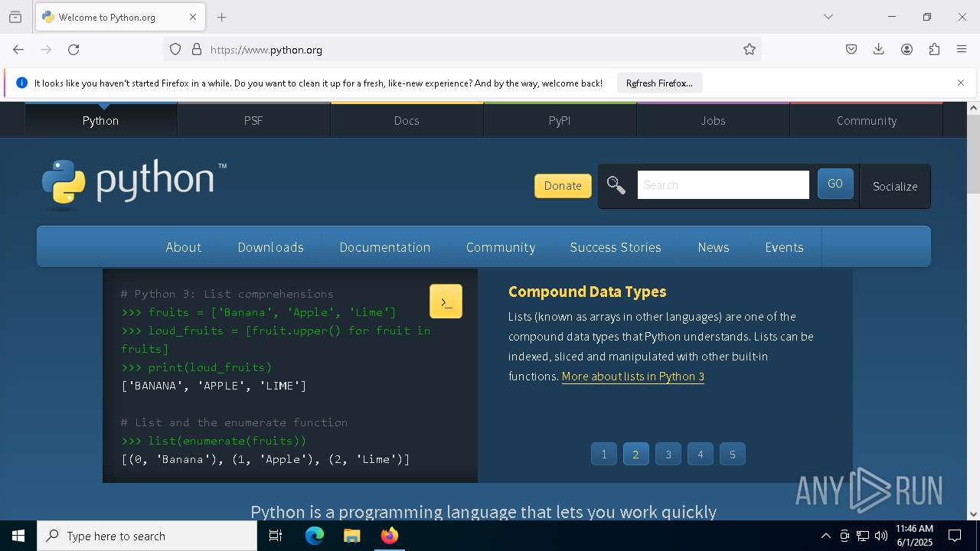
Task: Open Windows Start menu
Action: click(18, 536)
